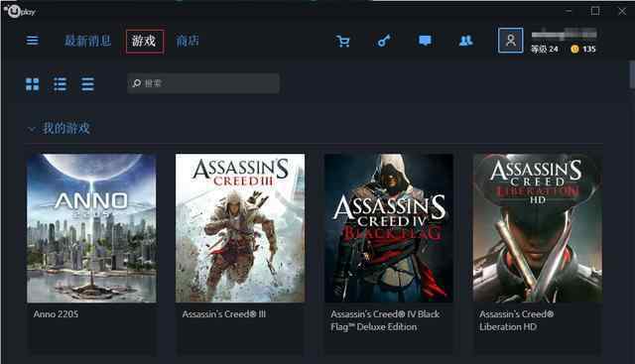The width and height of the screenshot is (635, 364).
Task: Click the Uplay logo
Action: pyautogui.click(x=20, y=11)
